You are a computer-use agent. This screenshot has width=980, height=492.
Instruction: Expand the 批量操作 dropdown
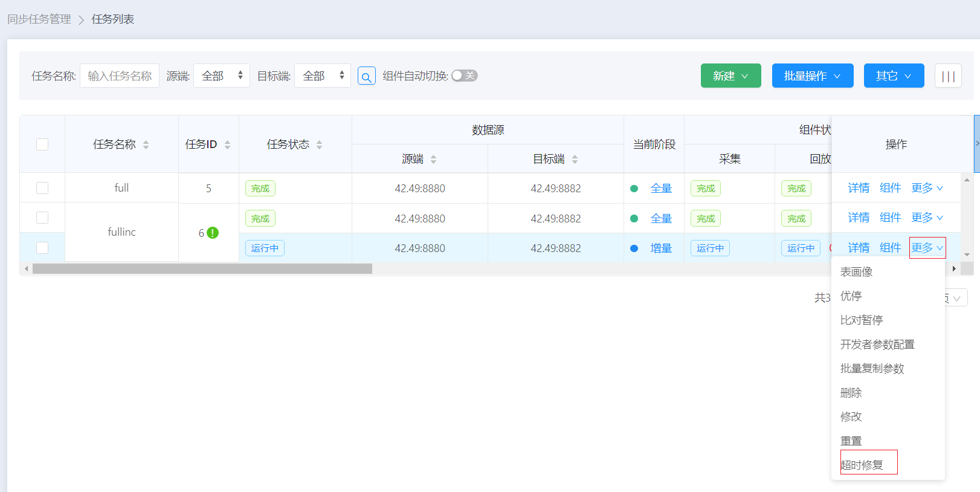coord(813,76)
